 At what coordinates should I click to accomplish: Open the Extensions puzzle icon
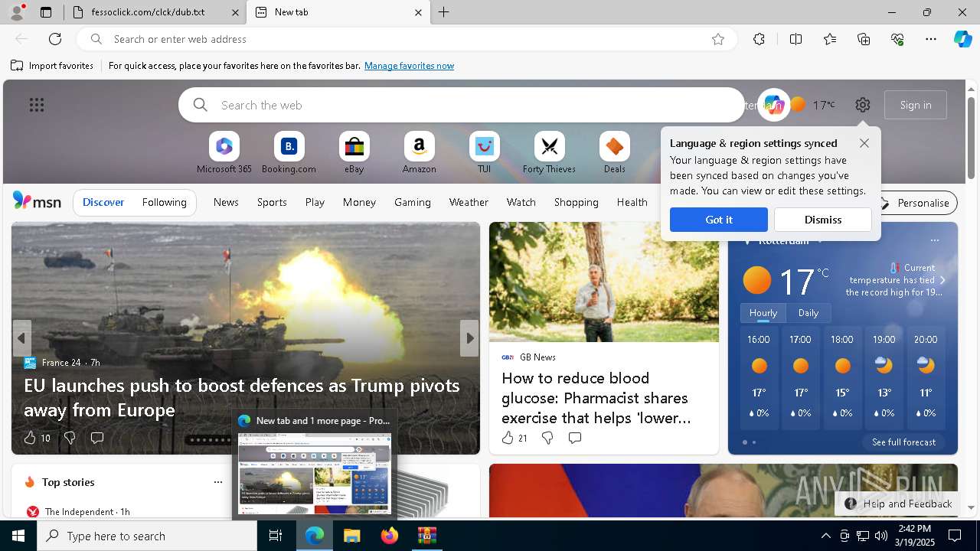759,39
